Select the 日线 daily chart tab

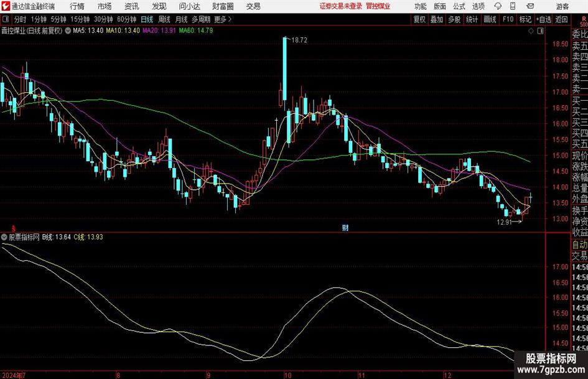[147, 19]
